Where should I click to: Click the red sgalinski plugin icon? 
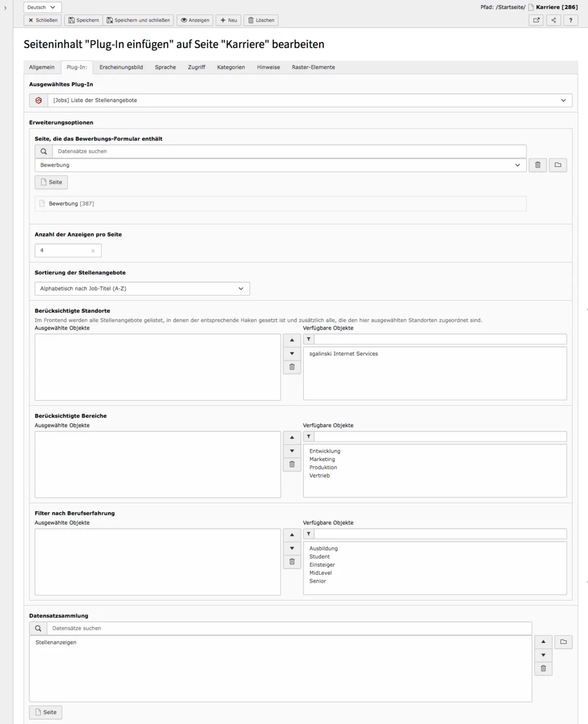tap(38, 100)
